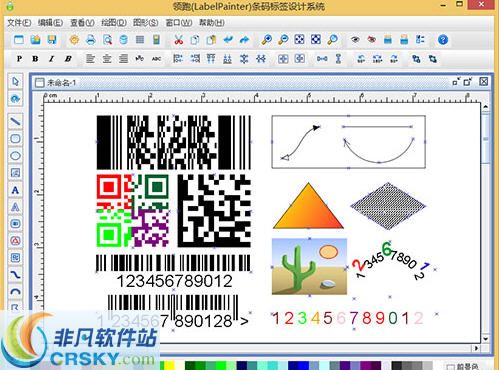Image resolution: width=499 pixels, height=370 pixels.
Task: Align selected objects to left edge
Action: click(x=178, y=59)
